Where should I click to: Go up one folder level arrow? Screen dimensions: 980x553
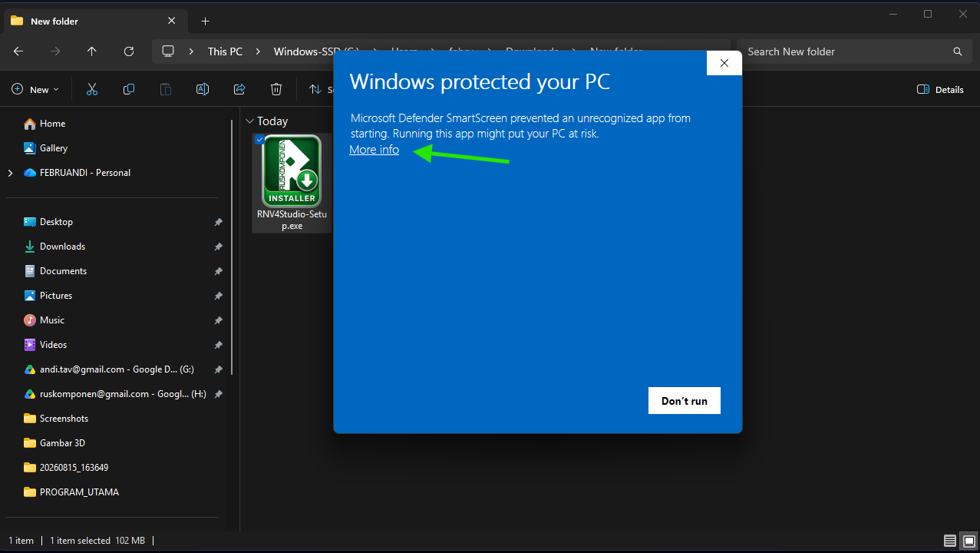click(92, 51)
